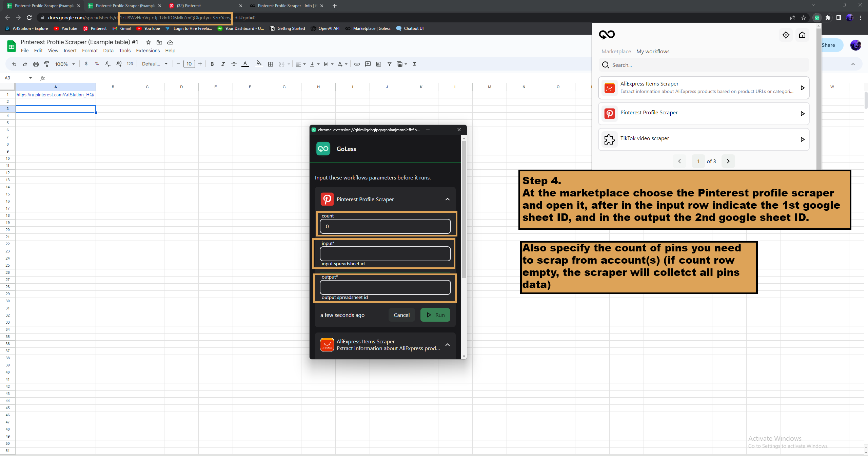The width and height of the screenshot is (868, 456).
Task: Open GoLess extension icon in Chrome toolbar
Action: click(x=817, y=18)
